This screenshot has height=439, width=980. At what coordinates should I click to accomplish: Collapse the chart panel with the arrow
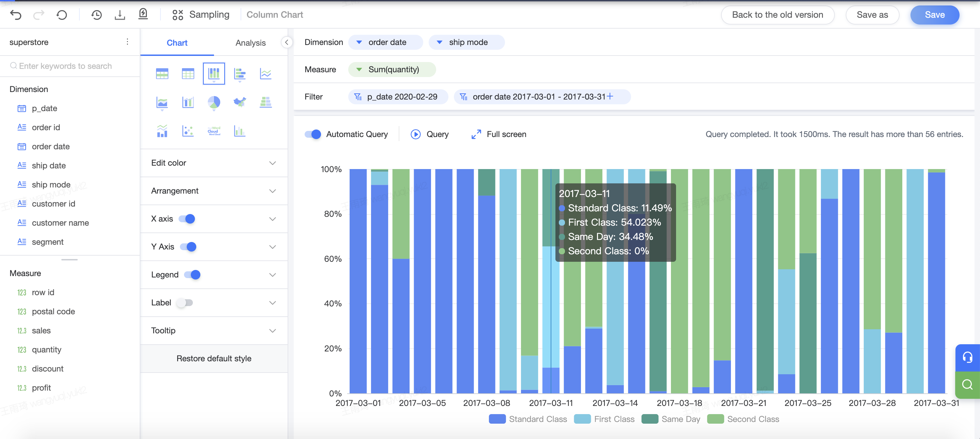pos(287,42)
